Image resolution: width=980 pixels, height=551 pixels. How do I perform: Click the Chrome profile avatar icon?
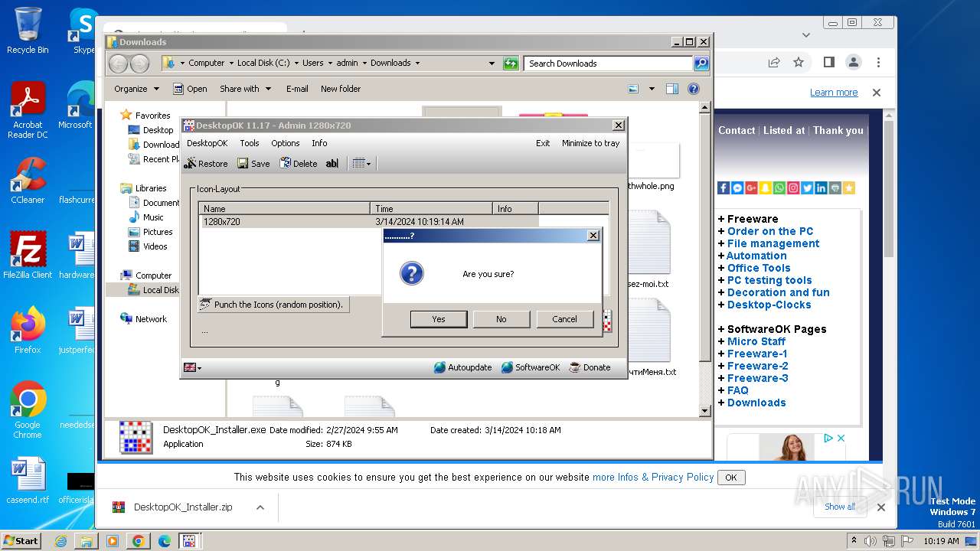[853, 62]
